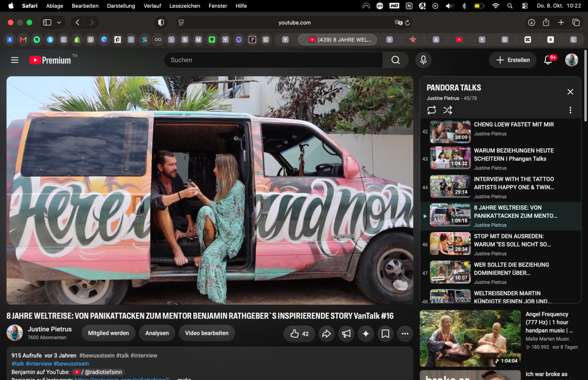588x380 pixels.
Task: Like the video with the thumbs-up button
Action: (299, 334)
